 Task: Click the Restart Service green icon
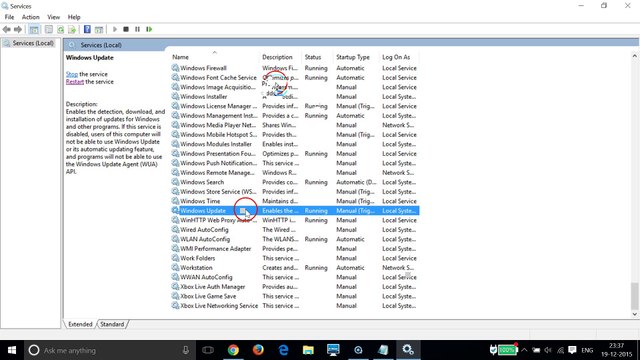149,29
